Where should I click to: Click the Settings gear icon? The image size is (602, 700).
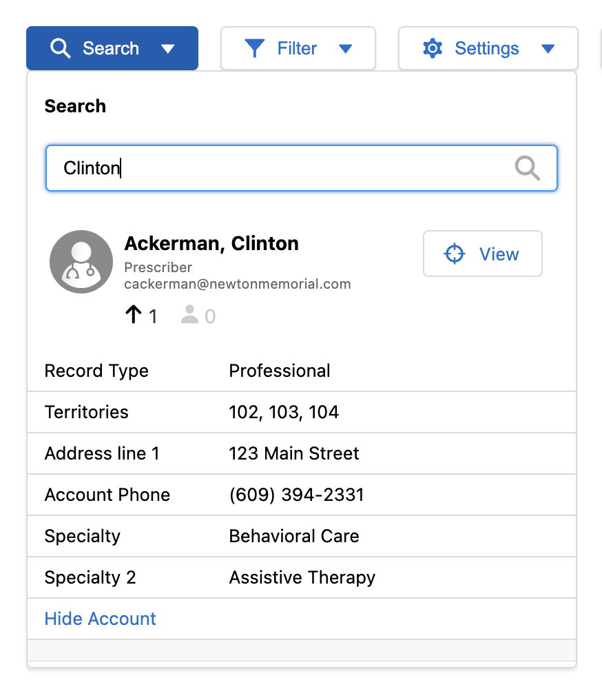pos(433,49)
